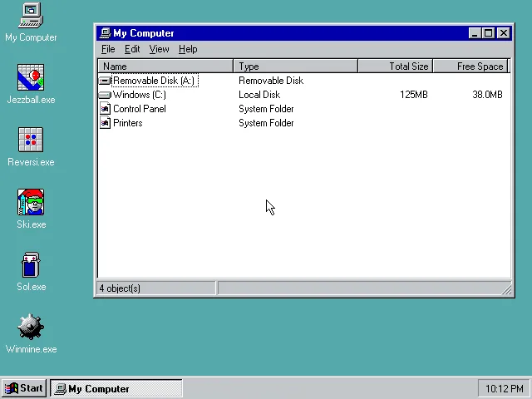Click the System Folder type for Control Panel
The height and width of the screenshot is (399, 532).
coord(266,109)
